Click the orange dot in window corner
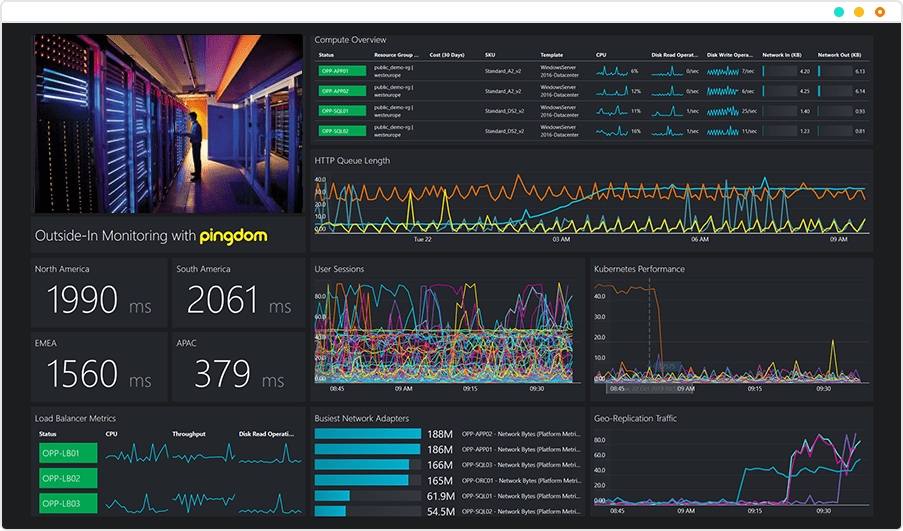Screen dimensions: 903x531 pos(879,12)
